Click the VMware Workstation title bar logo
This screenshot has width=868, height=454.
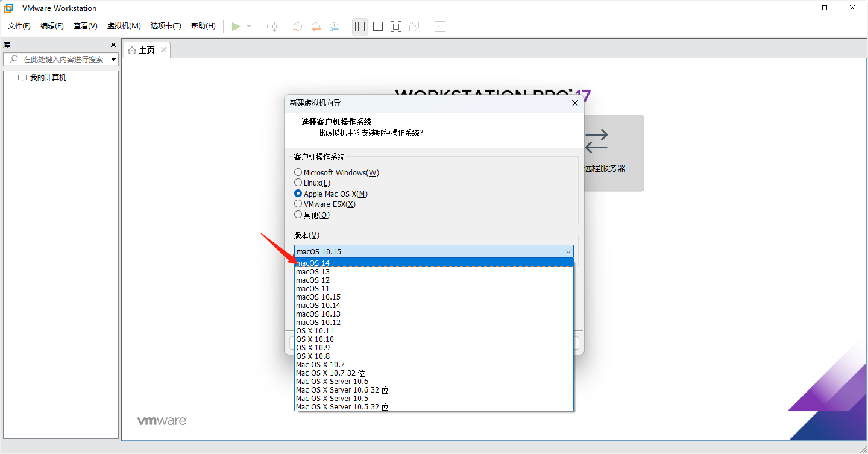[8, 8]
